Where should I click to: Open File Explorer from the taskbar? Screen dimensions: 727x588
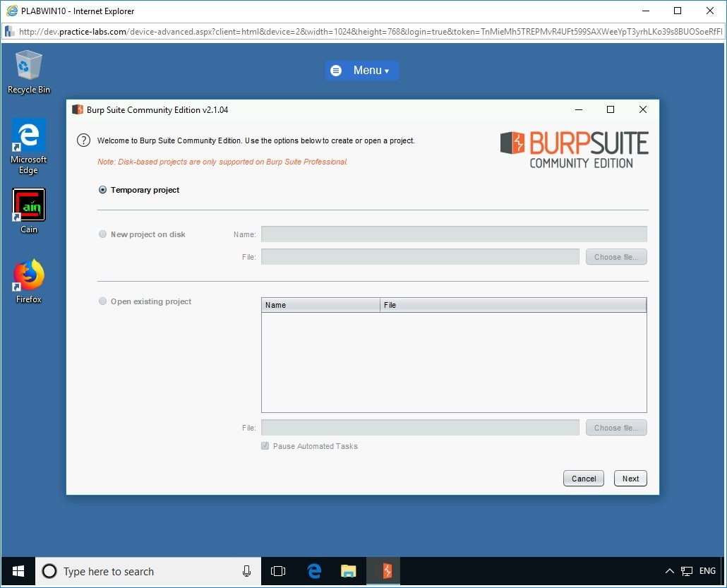tap(349, 571)
